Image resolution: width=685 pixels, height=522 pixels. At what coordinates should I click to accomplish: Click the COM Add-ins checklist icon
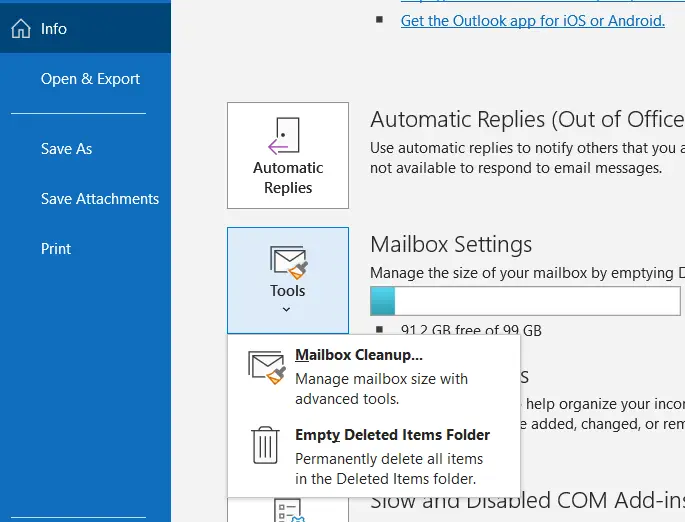pos(289,511)
